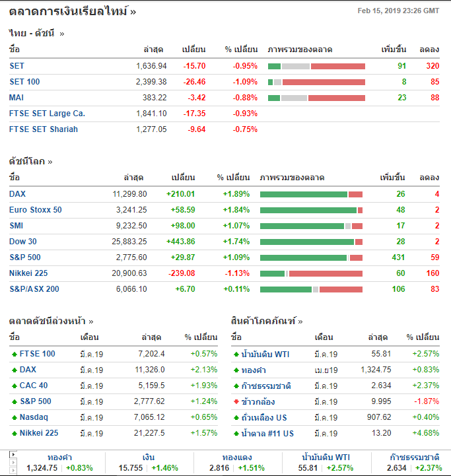Screen dimensions: 451x476
Task: Click the green up arrow beside FTSE 100
Action: click(x=14, y=355)
